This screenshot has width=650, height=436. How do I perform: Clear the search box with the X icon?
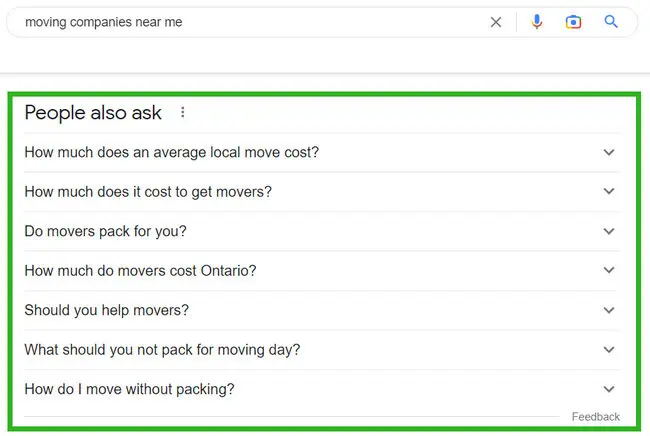pyautogui.click(x=496, y=22)
